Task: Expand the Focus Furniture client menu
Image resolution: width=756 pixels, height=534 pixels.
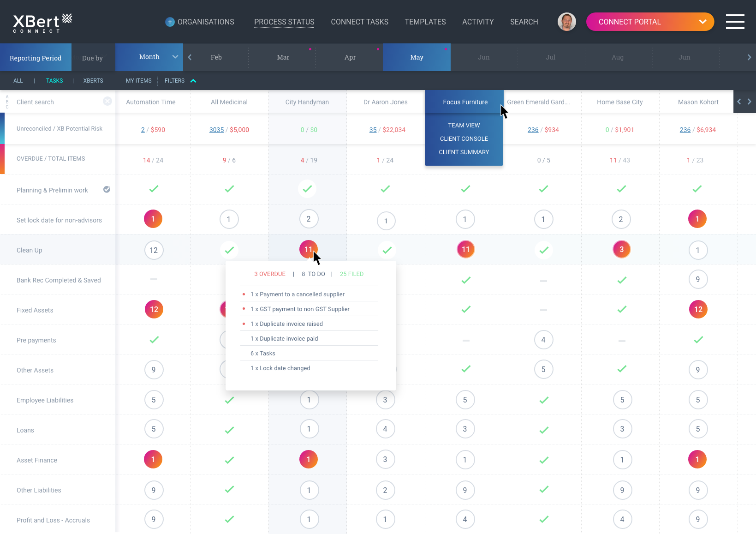Action: pyautogui.click(x=464, y=102)
